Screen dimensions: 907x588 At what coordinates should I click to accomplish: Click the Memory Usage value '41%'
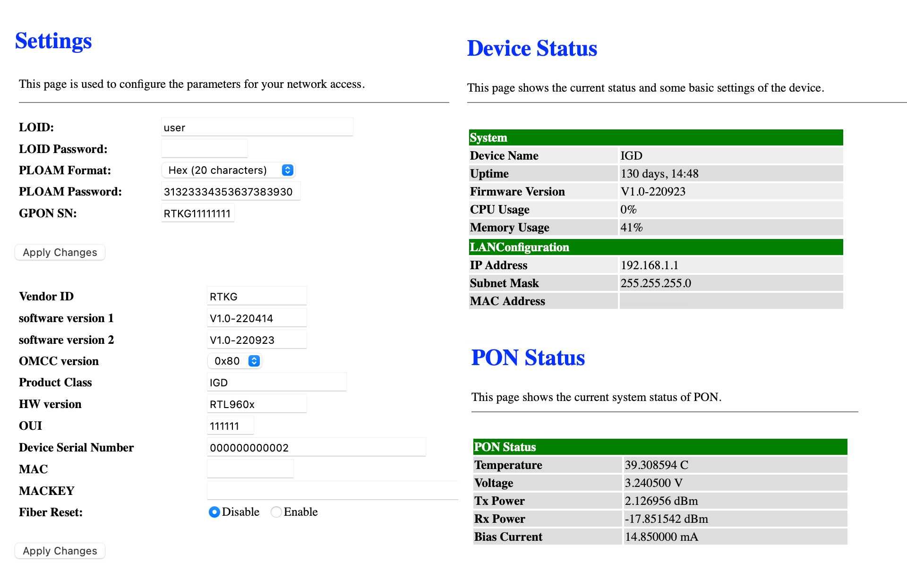click(x=632, y=227)
